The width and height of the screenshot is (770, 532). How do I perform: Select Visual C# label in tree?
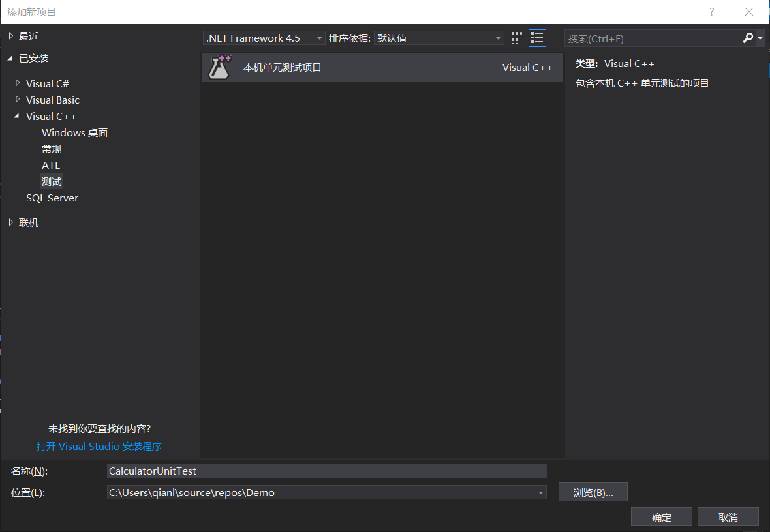click(47, 83)
